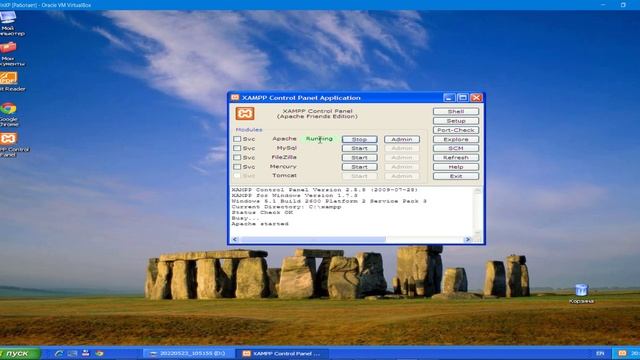640x360 pixels.
Task: Click the Chrome icon in Quick Launch
Action: tap(99, 353)
